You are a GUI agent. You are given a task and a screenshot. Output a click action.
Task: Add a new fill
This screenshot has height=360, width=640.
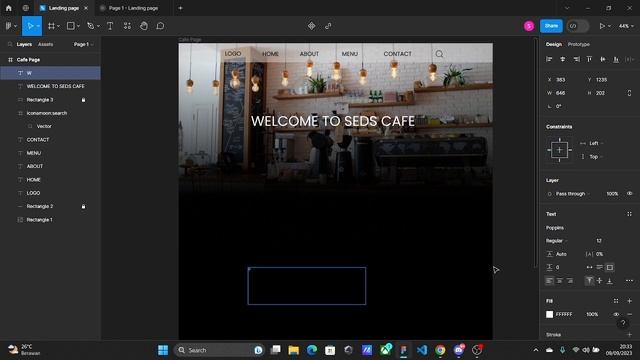(x=629, y=301)
